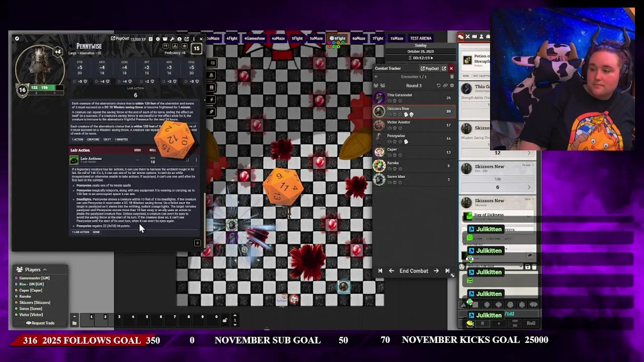
Task: Open Lair Actions item context menu dots
Action: click(196, 160)
